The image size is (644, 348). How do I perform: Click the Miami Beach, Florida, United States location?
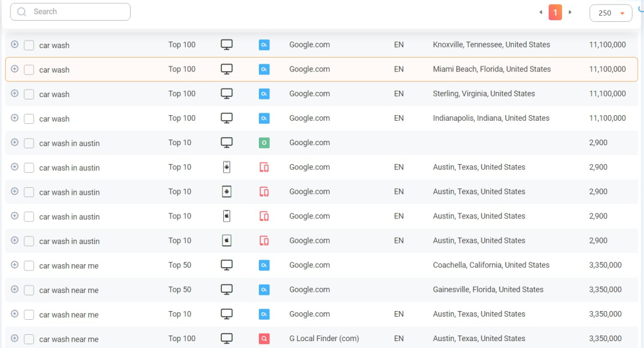(491, 69)
